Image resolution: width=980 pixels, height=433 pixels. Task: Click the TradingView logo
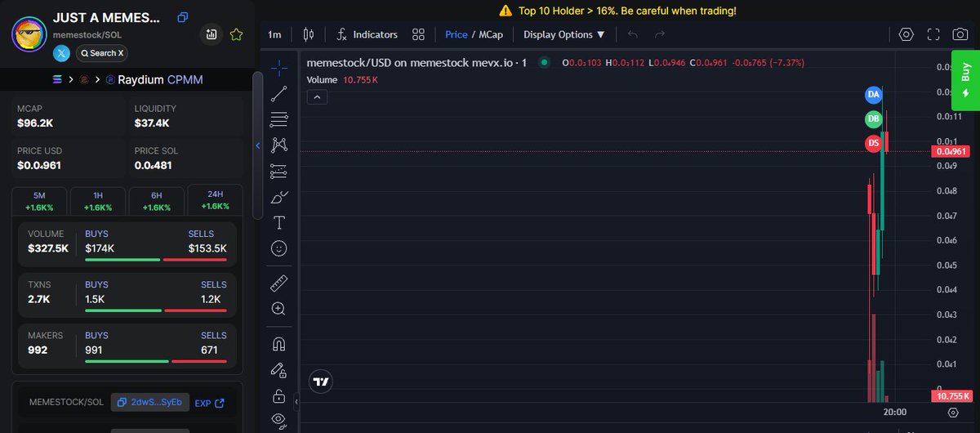point(321,381)
